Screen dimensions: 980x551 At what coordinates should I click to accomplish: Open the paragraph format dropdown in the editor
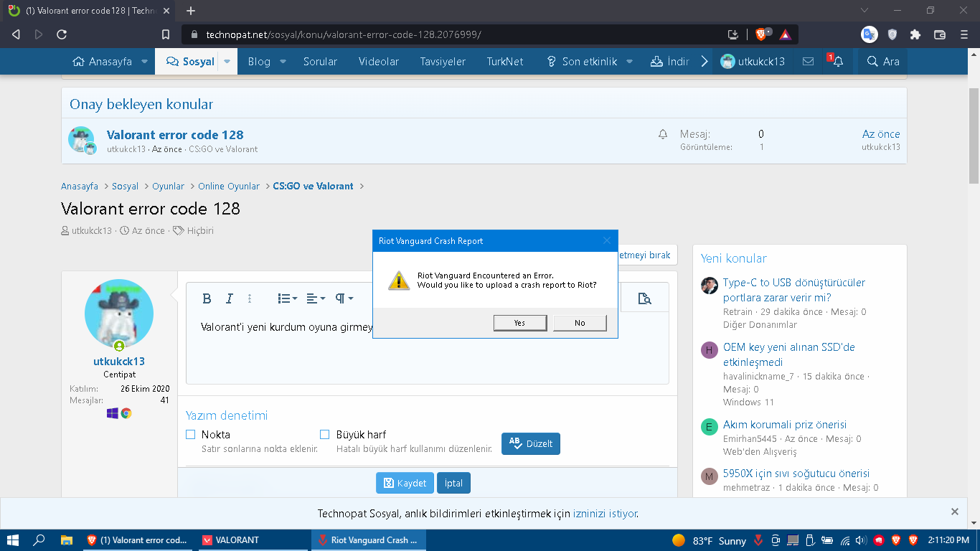tap(344, 298)
